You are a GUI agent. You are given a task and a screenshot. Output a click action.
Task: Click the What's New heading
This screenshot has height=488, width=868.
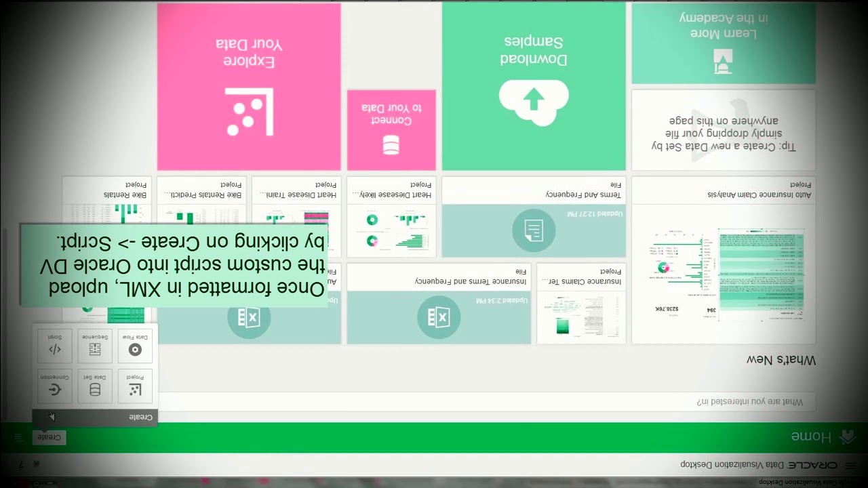(781, 360)
